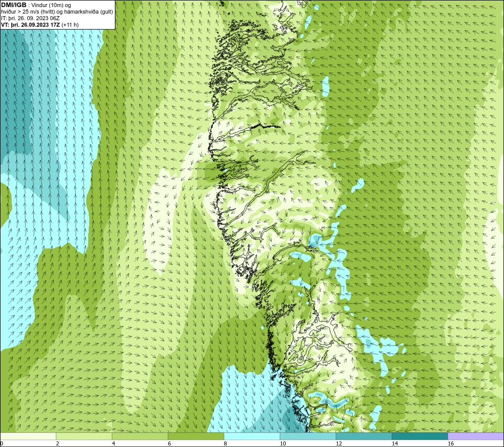Click the 'DMI/IGB' title text
The width and height of the screenshot is (504, 447).
click(x=14, y=5)
